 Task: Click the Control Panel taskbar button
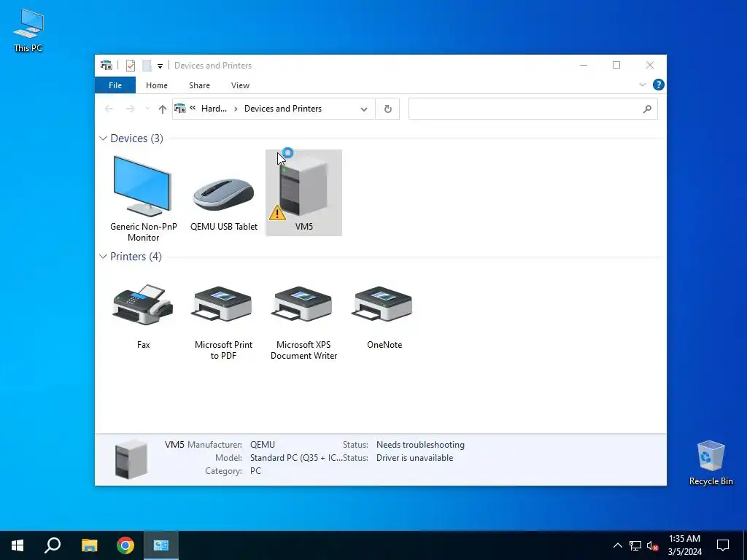161,545
